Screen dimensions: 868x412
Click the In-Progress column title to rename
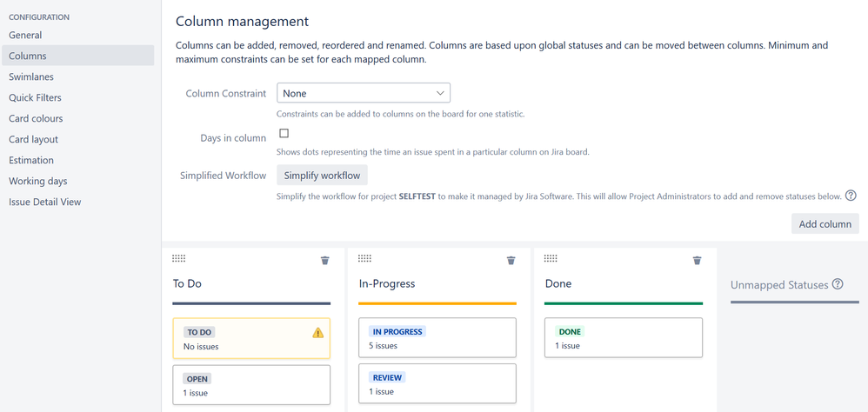387,283
